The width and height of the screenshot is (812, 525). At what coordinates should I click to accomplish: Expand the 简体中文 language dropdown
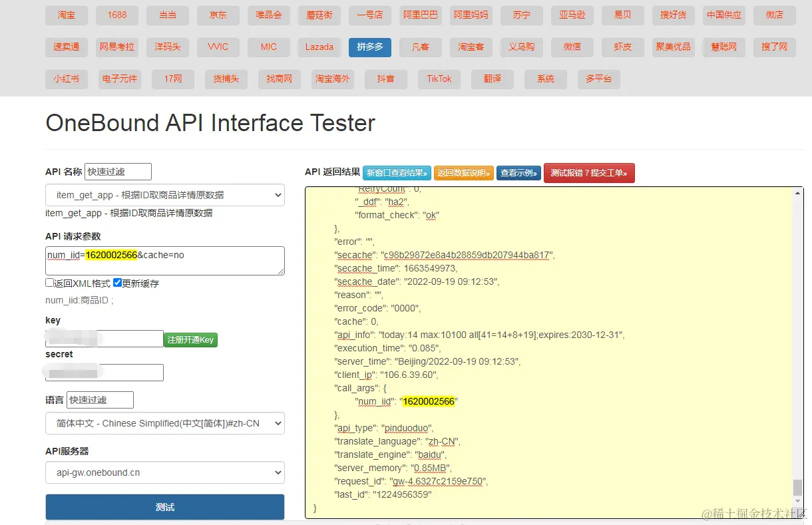pos(164,423)
